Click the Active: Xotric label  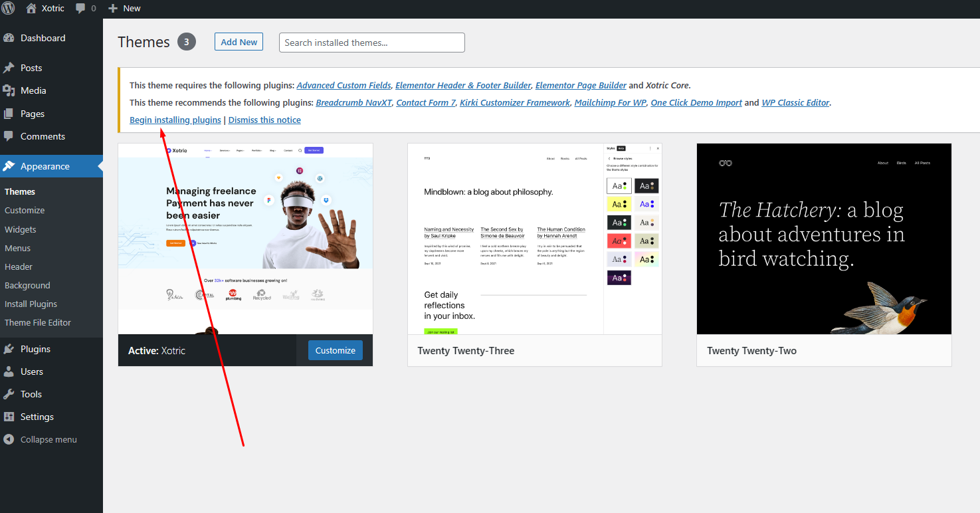157,350
